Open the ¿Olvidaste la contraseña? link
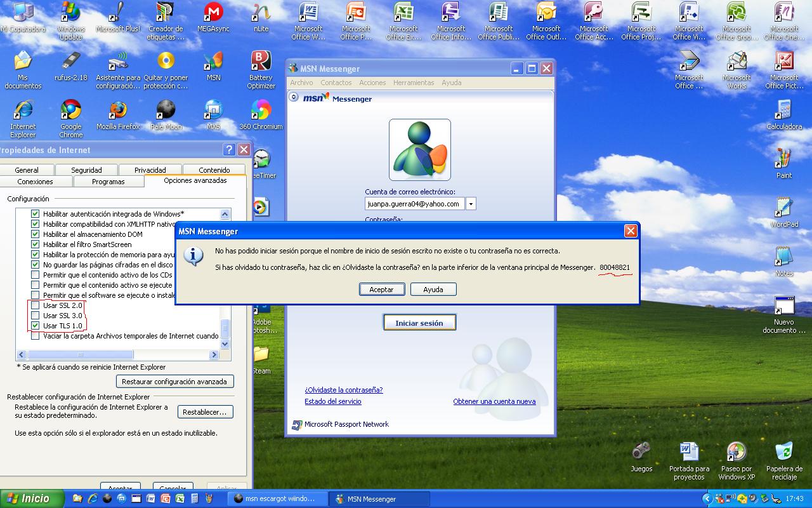 click(344, 390)
